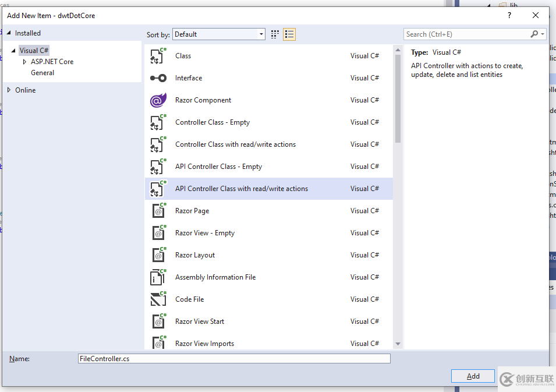
Task: Select the Razor Layout template icon
Action: 158,255
